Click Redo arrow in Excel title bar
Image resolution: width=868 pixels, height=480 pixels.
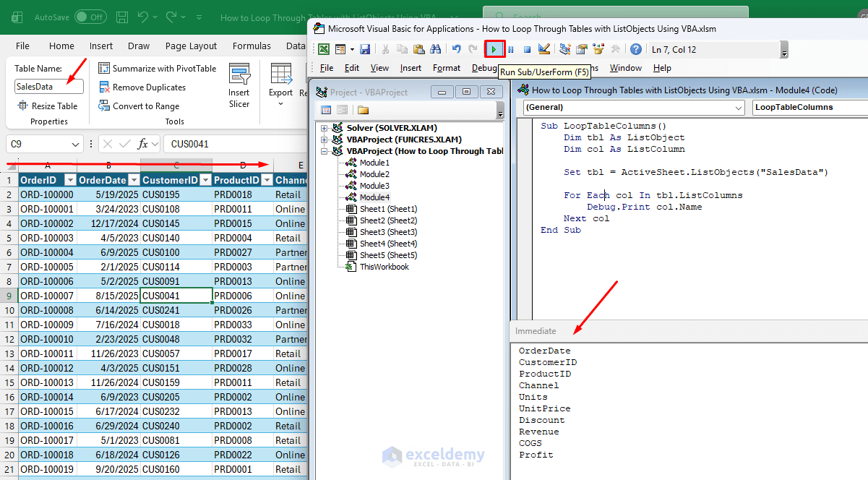click(171, 17)
